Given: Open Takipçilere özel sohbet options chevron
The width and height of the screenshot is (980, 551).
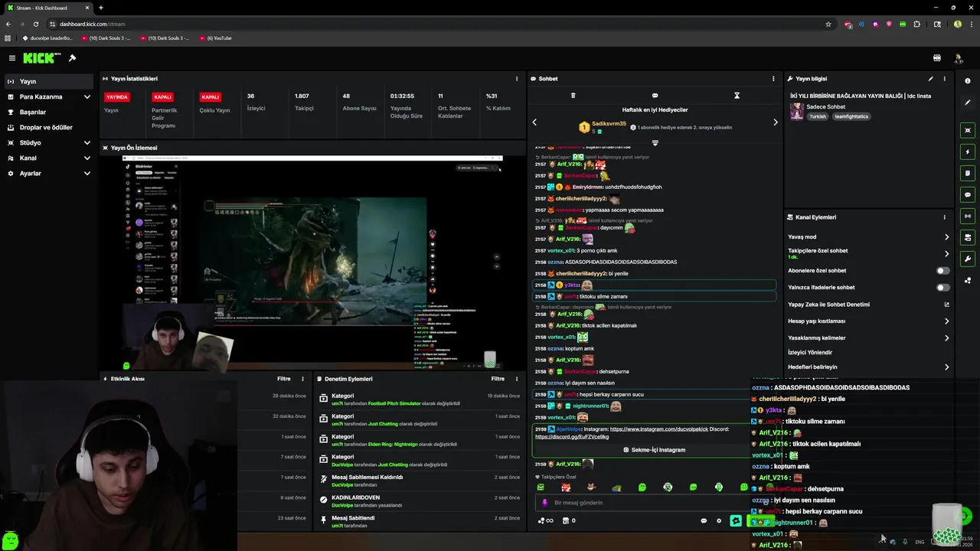Looking at the screenshot, I should tap(946, 254).
